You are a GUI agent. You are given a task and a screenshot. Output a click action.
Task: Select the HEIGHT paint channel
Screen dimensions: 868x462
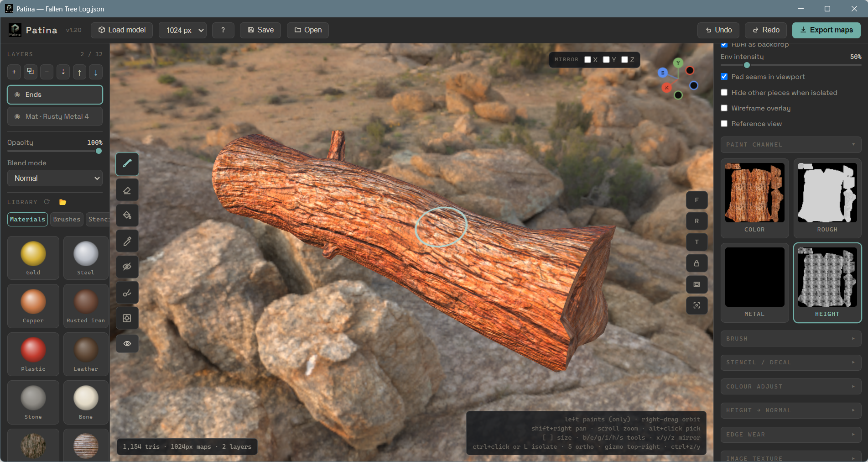click(x=827, y=283)
